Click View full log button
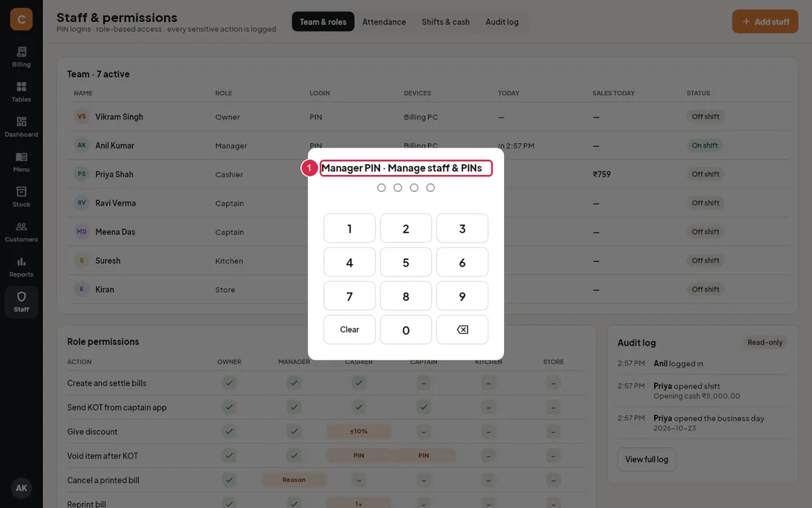812x508 pixels. (x=647, y=459)
